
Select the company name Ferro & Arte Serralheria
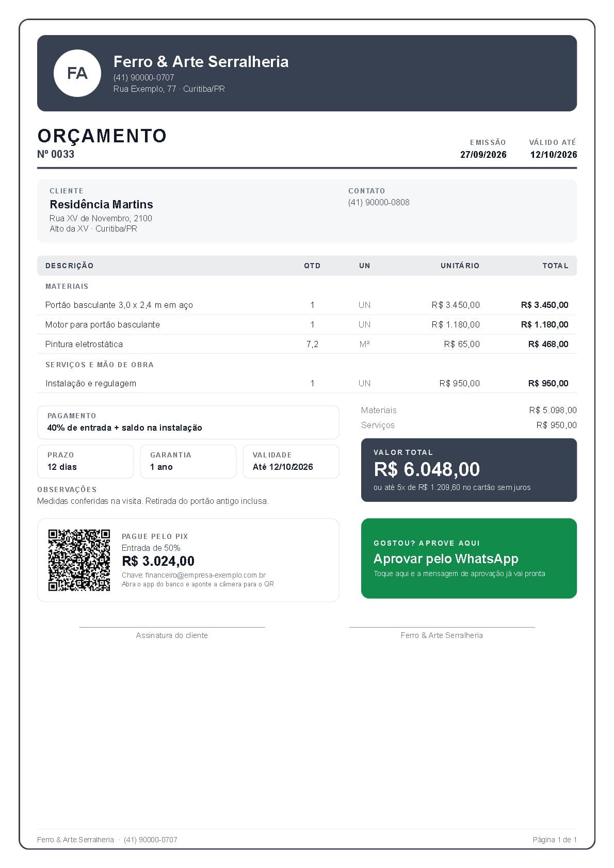pyautogui.click(x=201, y=61)
